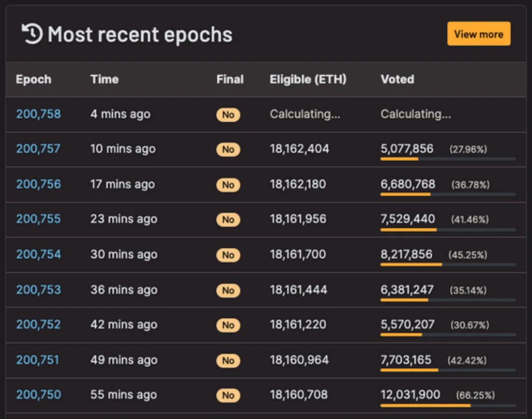
Task: Click eligible value 18,162,404
Action: pyautogui.click(x=299, y=149)
